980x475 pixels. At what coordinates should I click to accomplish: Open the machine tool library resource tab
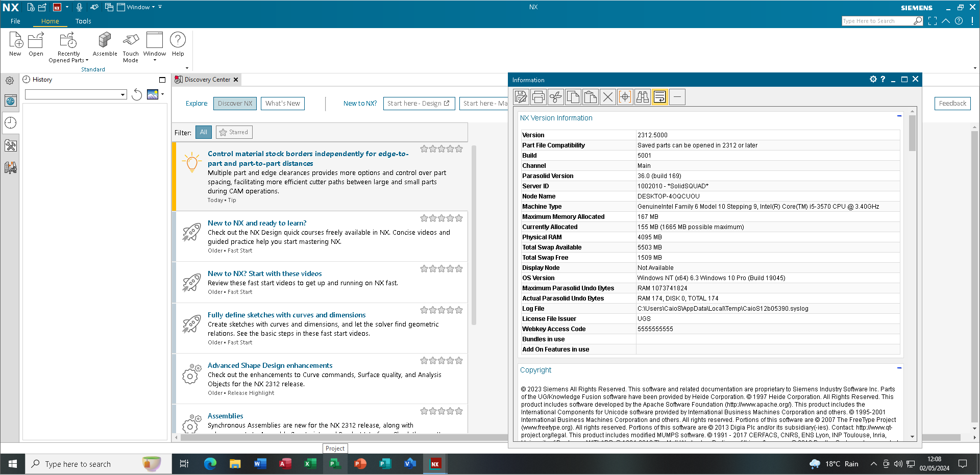pos(11,167)
